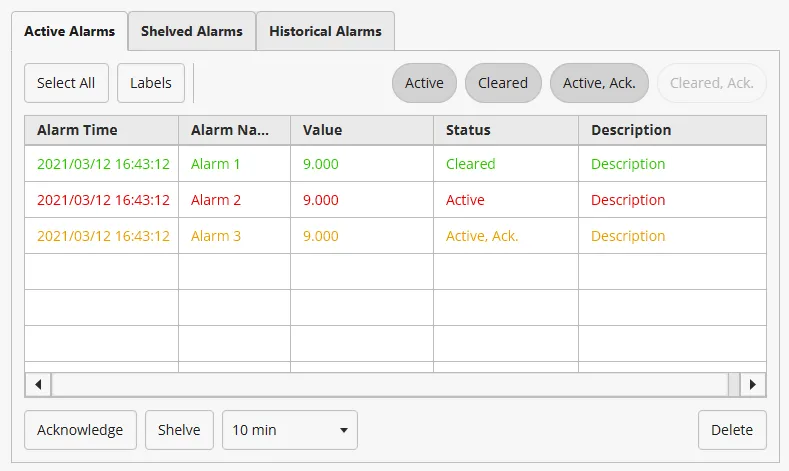Image resolution: width=789 pixels, height=471 pixels.
Task: Select the Alarm 2 row
Action: (x=216, y=200)
